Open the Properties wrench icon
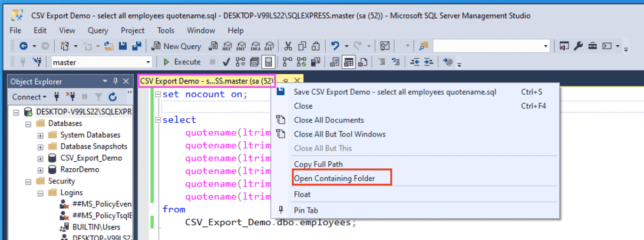Viewport: 644px width, 240px height. 578,46
